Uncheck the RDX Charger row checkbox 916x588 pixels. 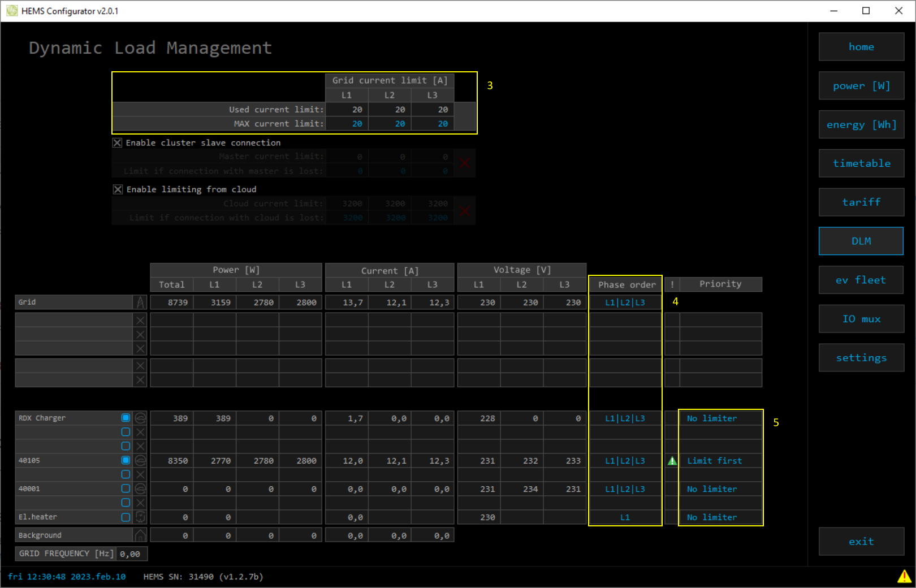click(x=126, y=418)
